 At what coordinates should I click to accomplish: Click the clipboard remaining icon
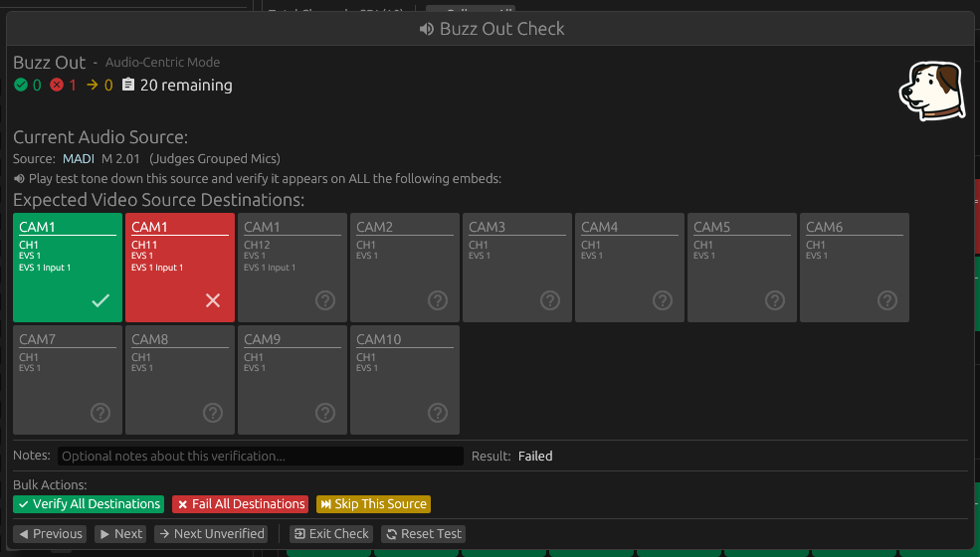[x=128, y=85]
